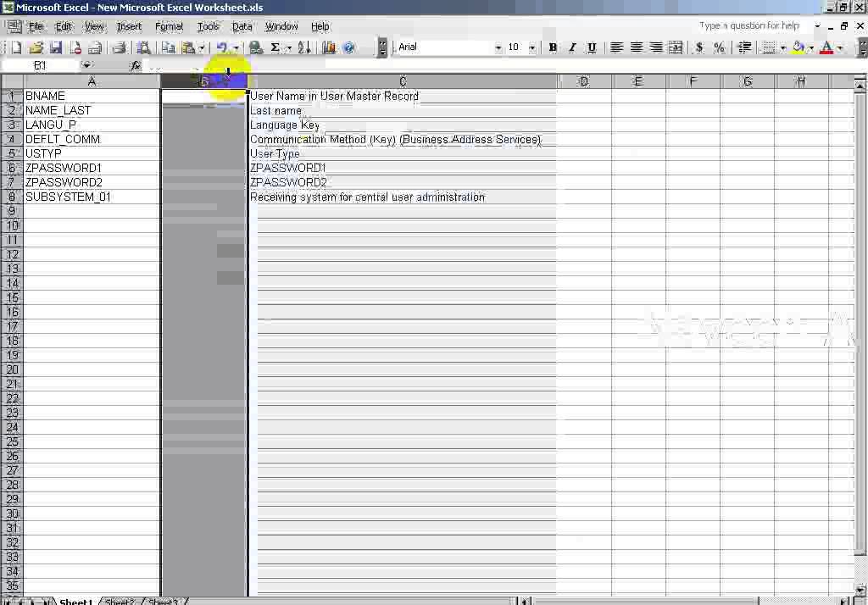Apply yellow Fill Color bucket

click(x=798, y=47)
